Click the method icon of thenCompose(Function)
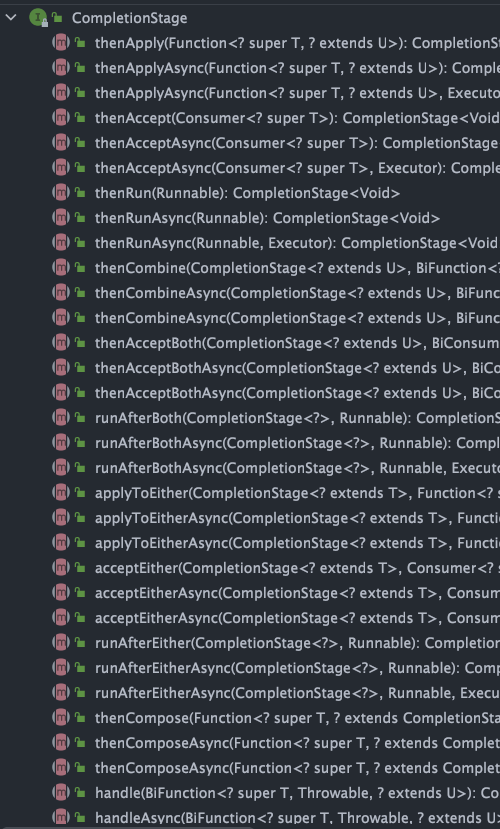Screen dimensions: 500x829 pos(61,718)
